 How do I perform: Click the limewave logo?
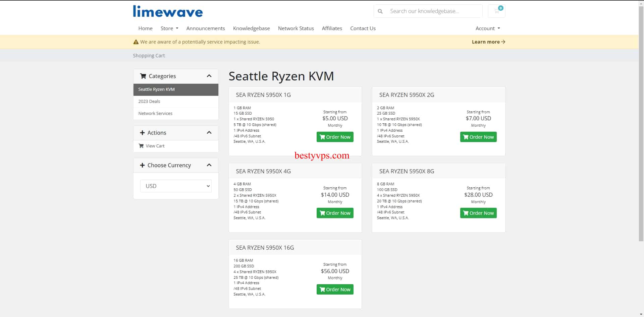click(x=168, y=11)
